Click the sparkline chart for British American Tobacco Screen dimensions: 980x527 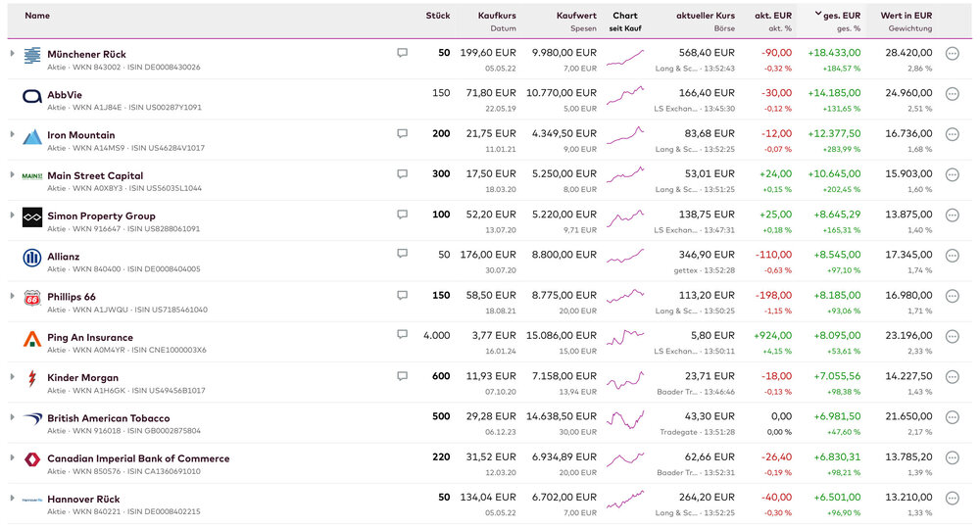click(625, 418)
